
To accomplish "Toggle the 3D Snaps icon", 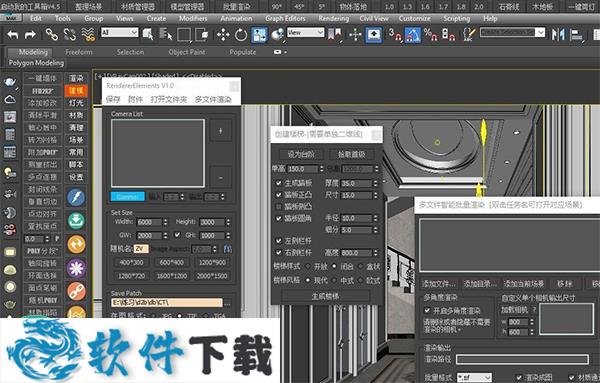I will [x=395, y=35].
